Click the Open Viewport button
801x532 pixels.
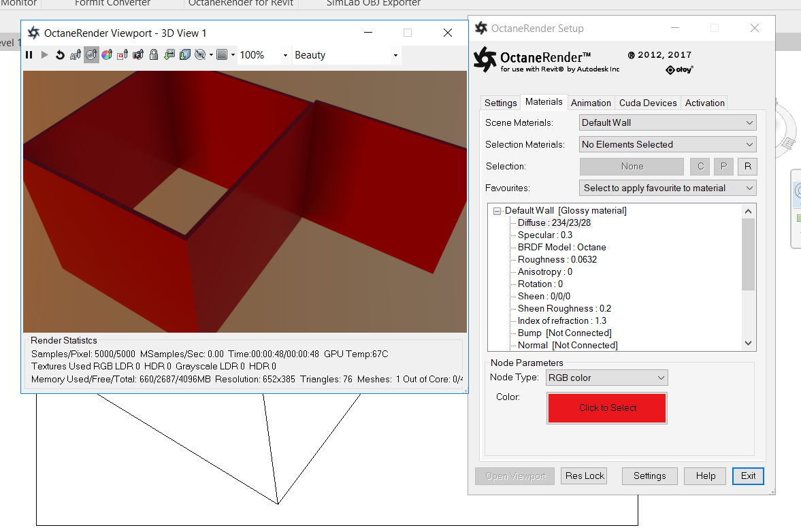[515, 476]
